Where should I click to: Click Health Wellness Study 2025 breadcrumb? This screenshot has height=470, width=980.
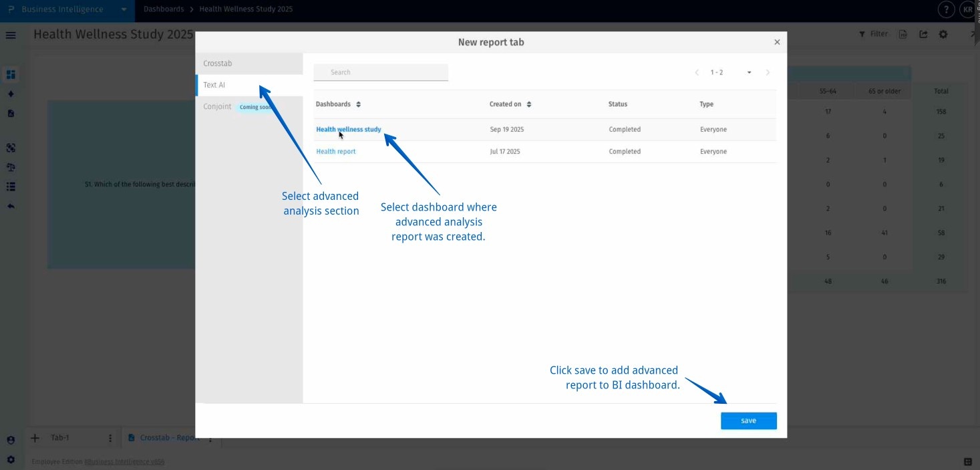(246, 9)
